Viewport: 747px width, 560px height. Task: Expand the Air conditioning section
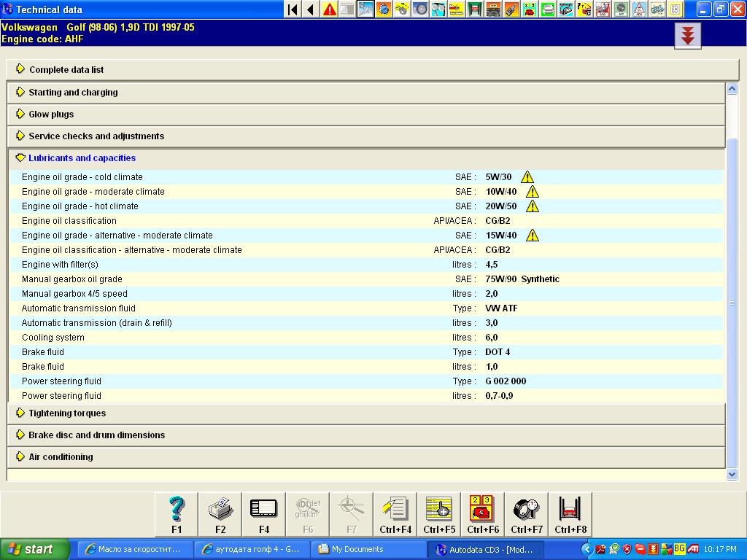coord(61,457)
